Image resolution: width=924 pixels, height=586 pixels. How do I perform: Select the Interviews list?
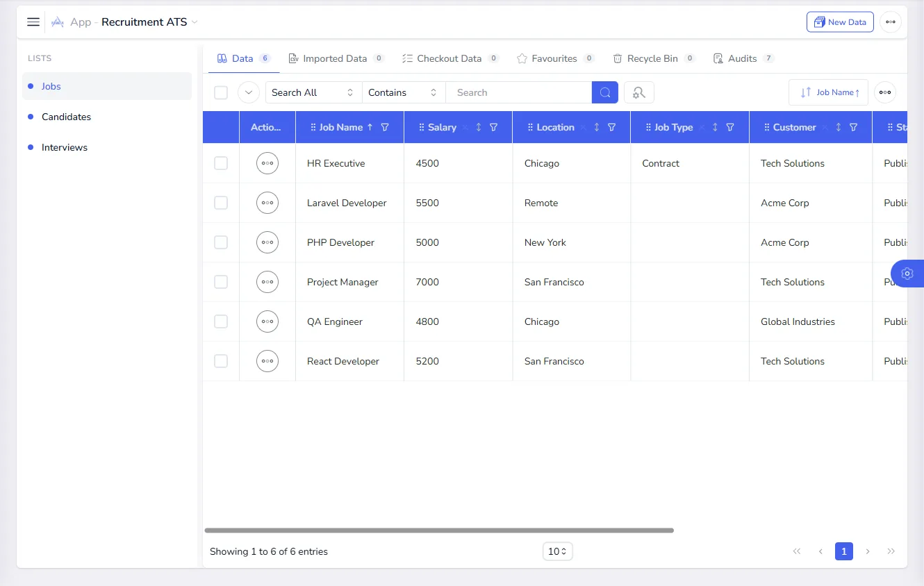[107, 147]
